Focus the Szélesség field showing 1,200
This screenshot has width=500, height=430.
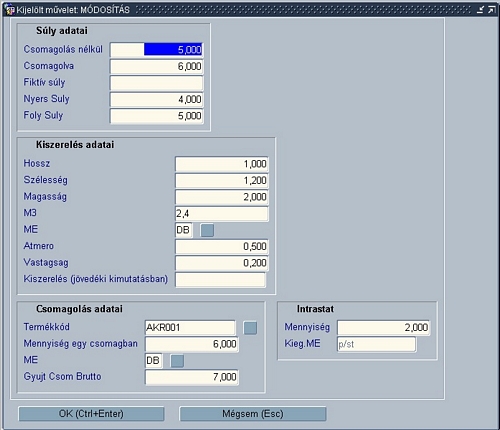tap(222, 180)
